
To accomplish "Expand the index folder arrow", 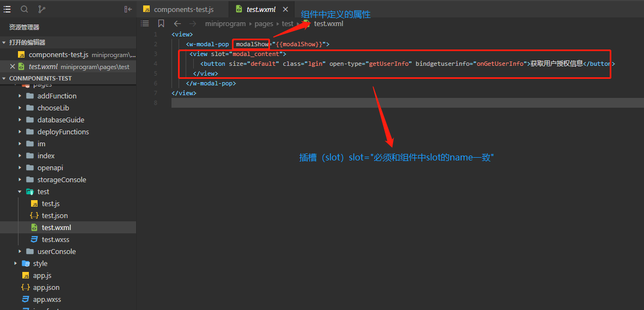I will pyautogui.click(x=20, y=156).
